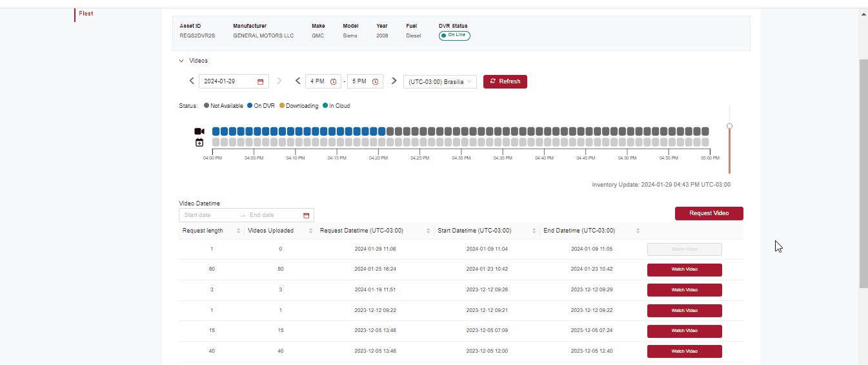This screenshot has width=868, height=365.
Task: Go to previous date with left arrow
Action: 192,81
